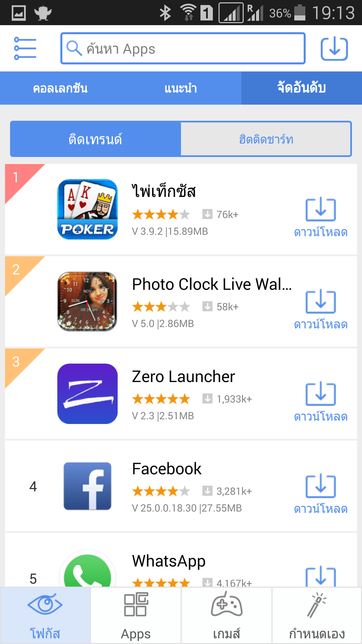The width and height of the screenshot is (362, 644).
Task: Tap the Poker app icon thumbnail
Action: [x=87, y=209]
